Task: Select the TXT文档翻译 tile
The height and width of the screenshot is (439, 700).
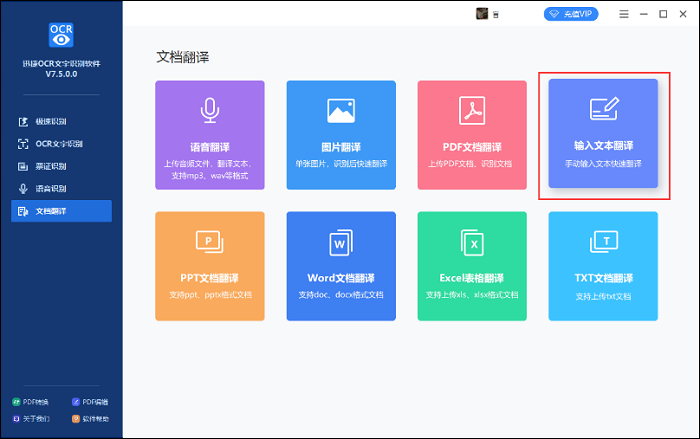Action: (603, 265)
